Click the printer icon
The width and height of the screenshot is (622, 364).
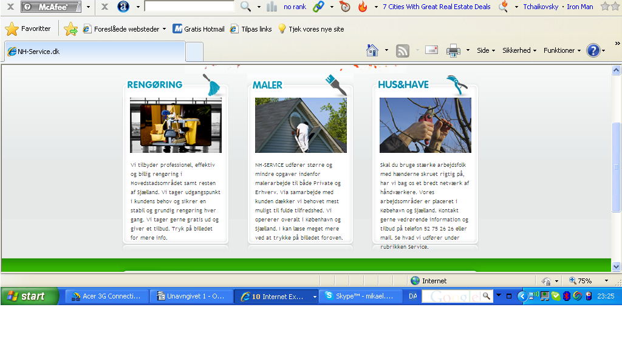pos(453,51)
